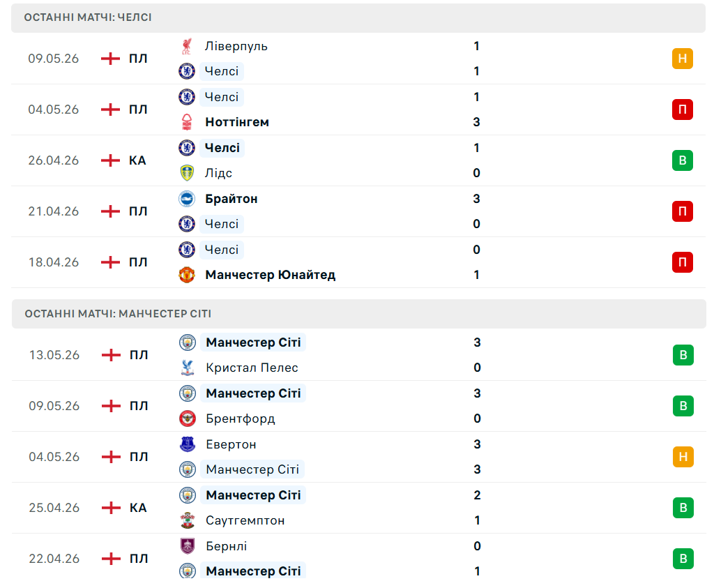The image size is (714, 588).
Task: Click the England flag on 21.04.26 match
Action: (x=110, y=211)
